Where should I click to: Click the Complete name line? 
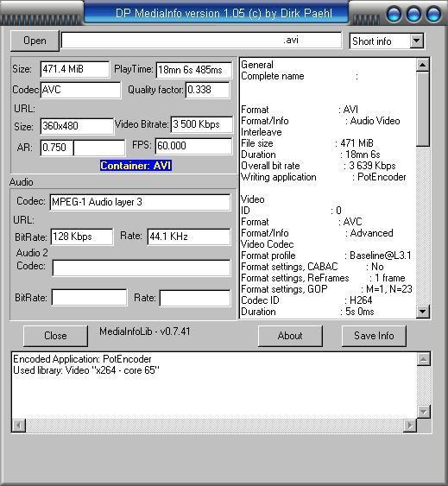tap(300, 76)
